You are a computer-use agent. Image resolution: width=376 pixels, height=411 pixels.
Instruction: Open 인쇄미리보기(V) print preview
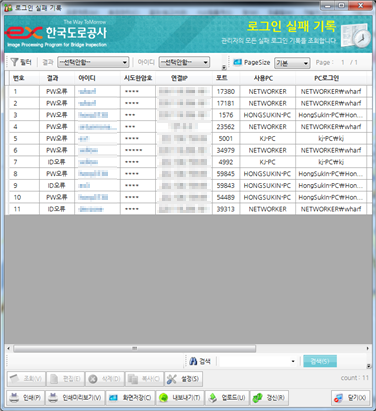[75, 398]
